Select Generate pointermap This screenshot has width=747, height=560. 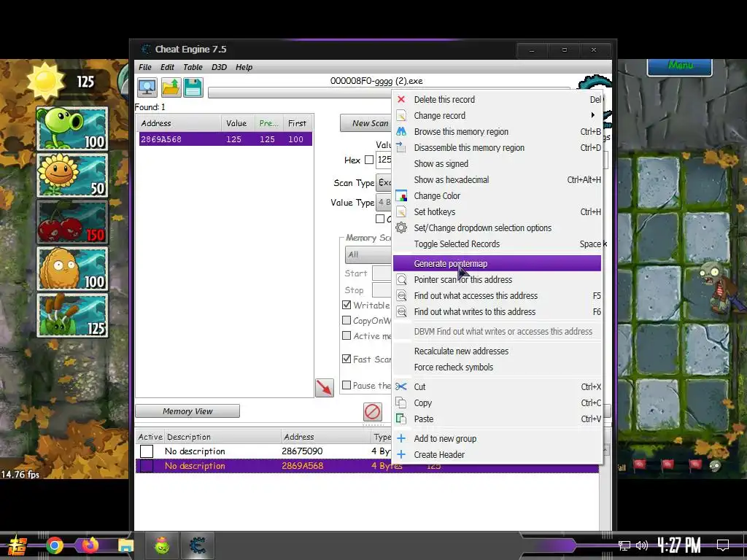[497, 263]
